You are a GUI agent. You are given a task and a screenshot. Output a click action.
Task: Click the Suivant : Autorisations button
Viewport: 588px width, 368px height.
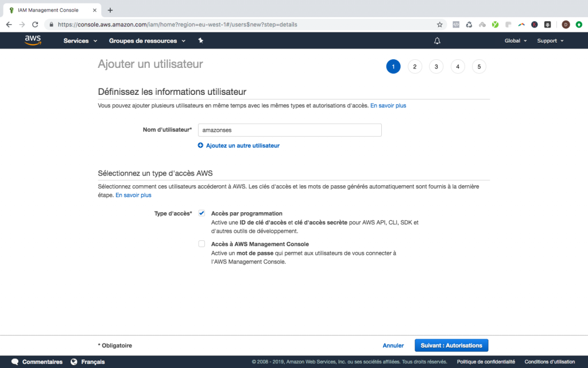pyautogui.click(x=451, y=345)
